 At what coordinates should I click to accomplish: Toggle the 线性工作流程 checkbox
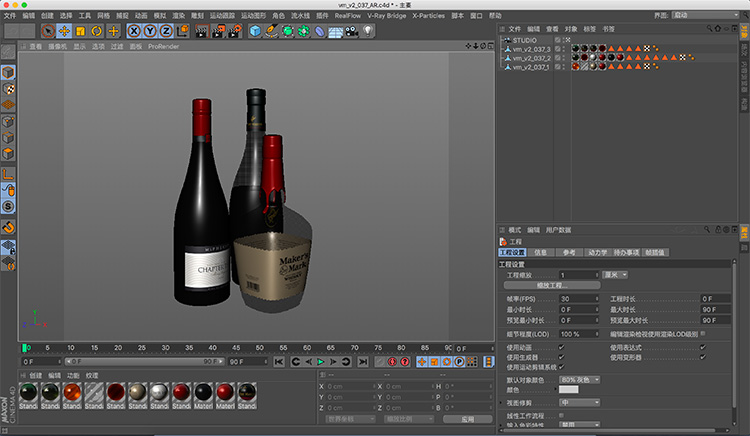click(x=561, y=415)
